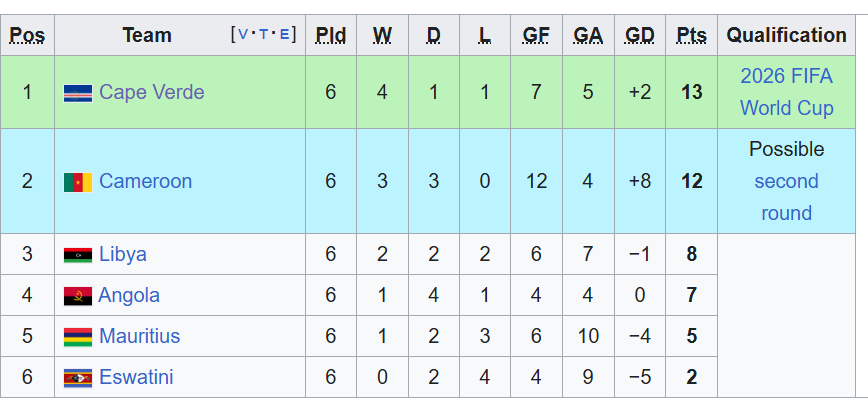Go to the Libya team page
868x417 pixels.
tap(123, 254)
